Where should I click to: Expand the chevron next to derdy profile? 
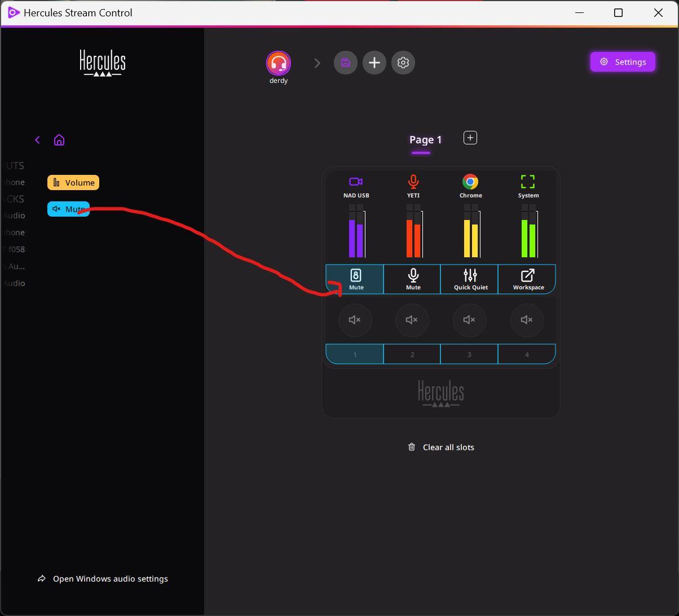tap(317, 63)
